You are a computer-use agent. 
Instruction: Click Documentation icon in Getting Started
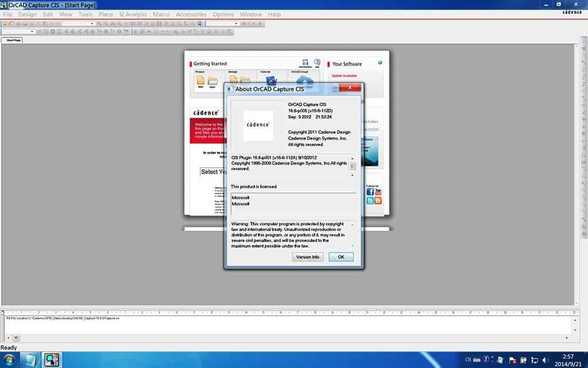pos(305,63)
